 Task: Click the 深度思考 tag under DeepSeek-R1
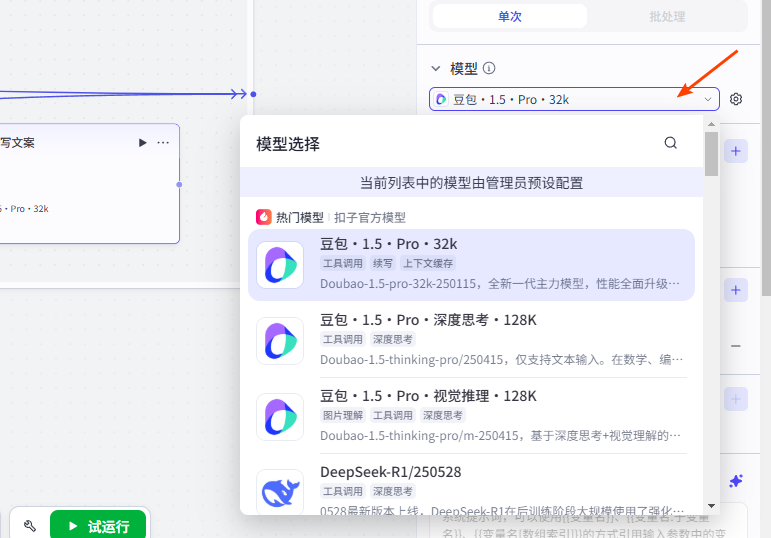(392, 491)
